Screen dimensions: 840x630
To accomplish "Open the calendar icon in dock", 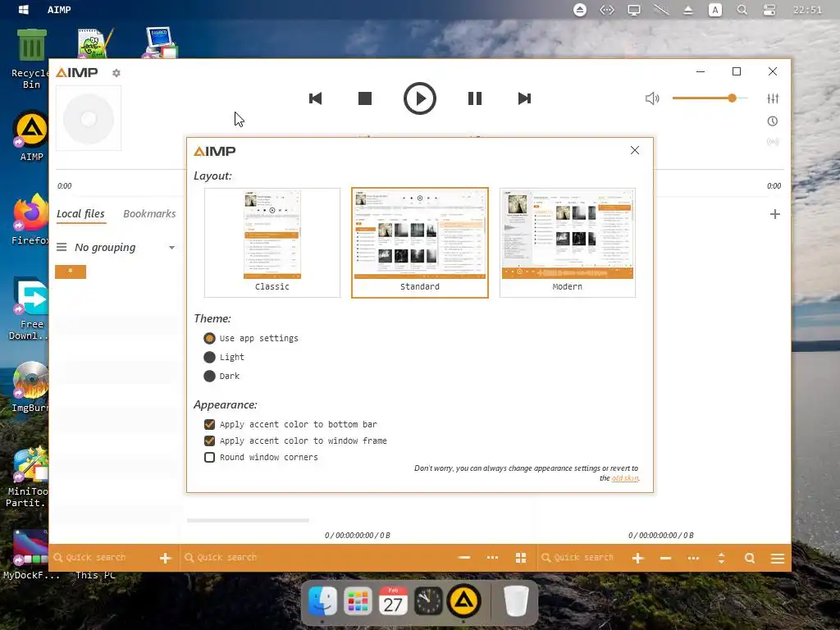I will (x=393, y=601).
